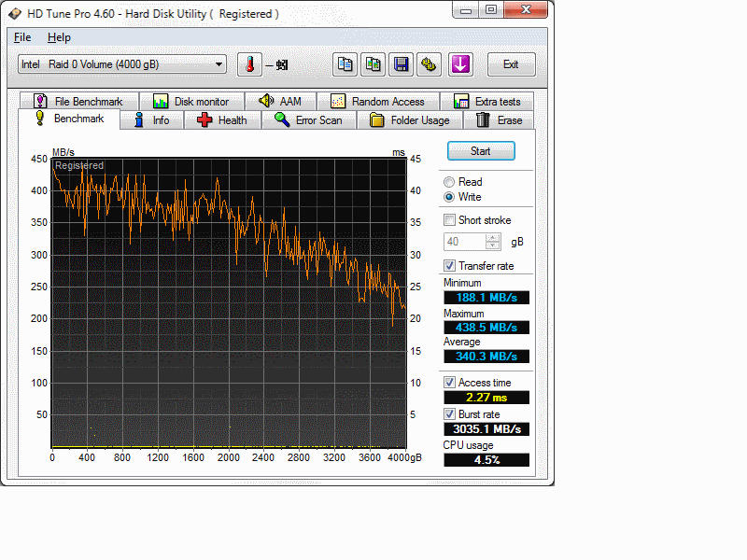Open the File menu
This screenshot has height=560, width=747.
tap(22, 37)
